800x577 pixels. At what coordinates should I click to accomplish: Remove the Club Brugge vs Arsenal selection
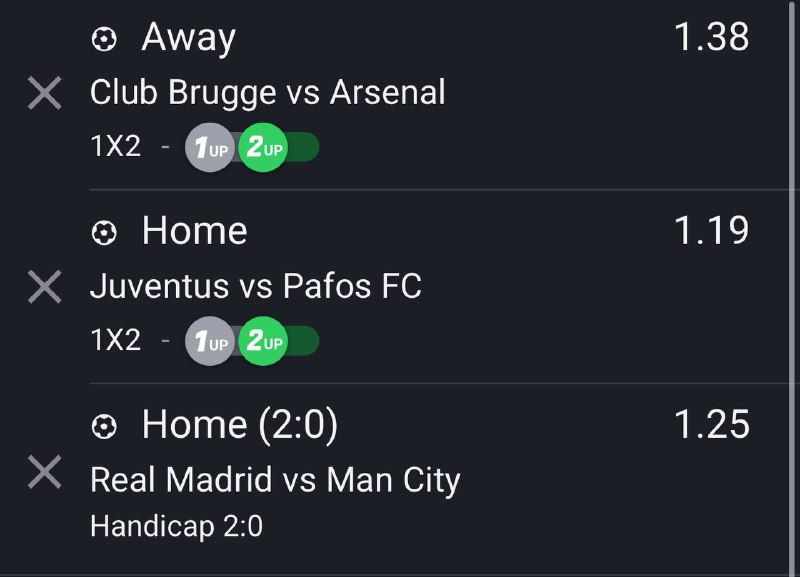pyautogui.click(x=44, y=94)
